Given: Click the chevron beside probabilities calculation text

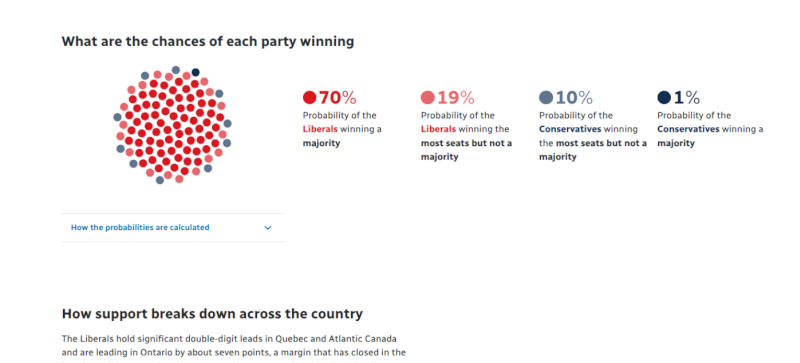Looking at the screenshot, I should (x=267, y=228).
